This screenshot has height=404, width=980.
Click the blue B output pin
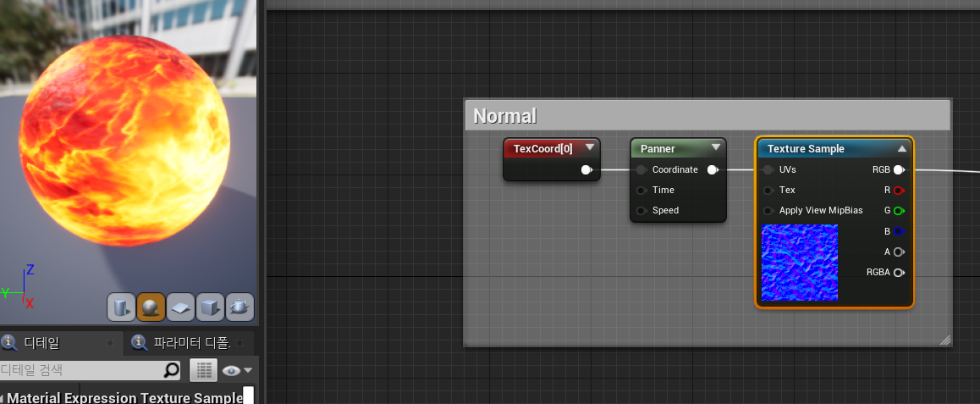899,231
